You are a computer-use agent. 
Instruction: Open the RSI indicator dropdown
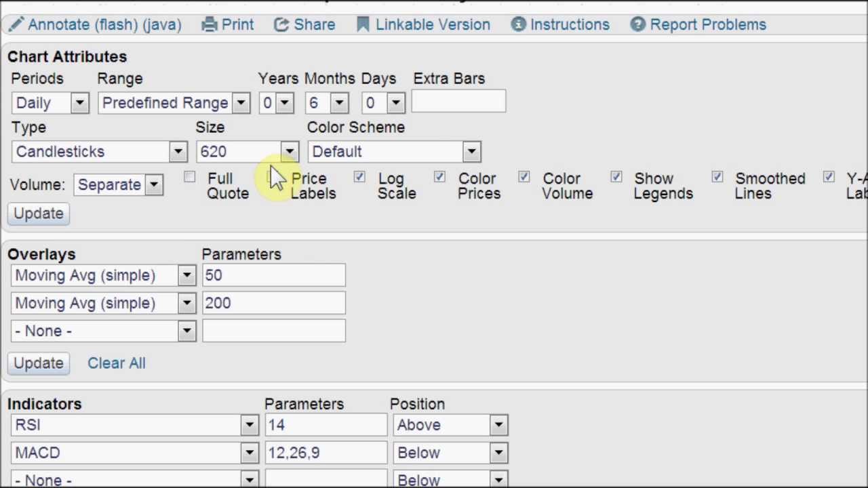(135, 425)
